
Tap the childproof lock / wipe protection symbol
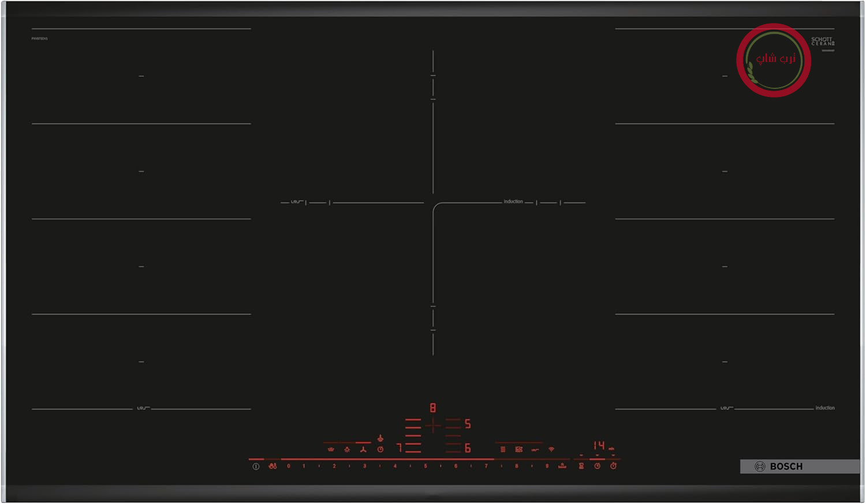click(273, 466)
